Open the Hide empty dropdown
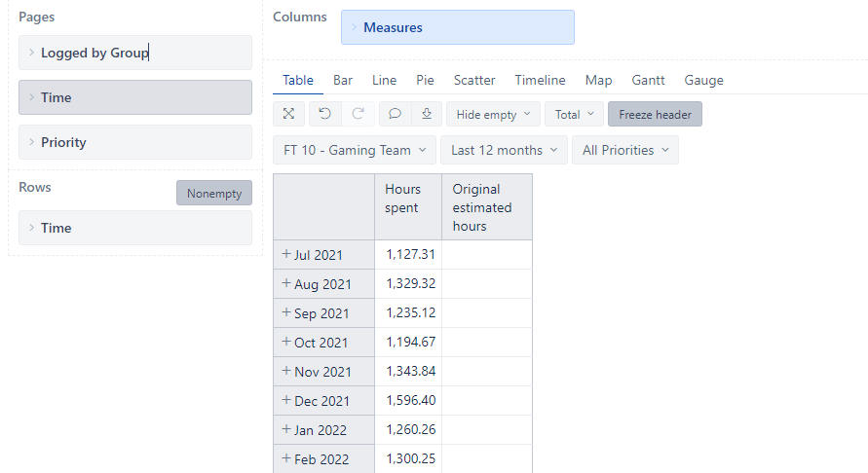This screenshot has width=868, height=473. [x=493, y=114]
